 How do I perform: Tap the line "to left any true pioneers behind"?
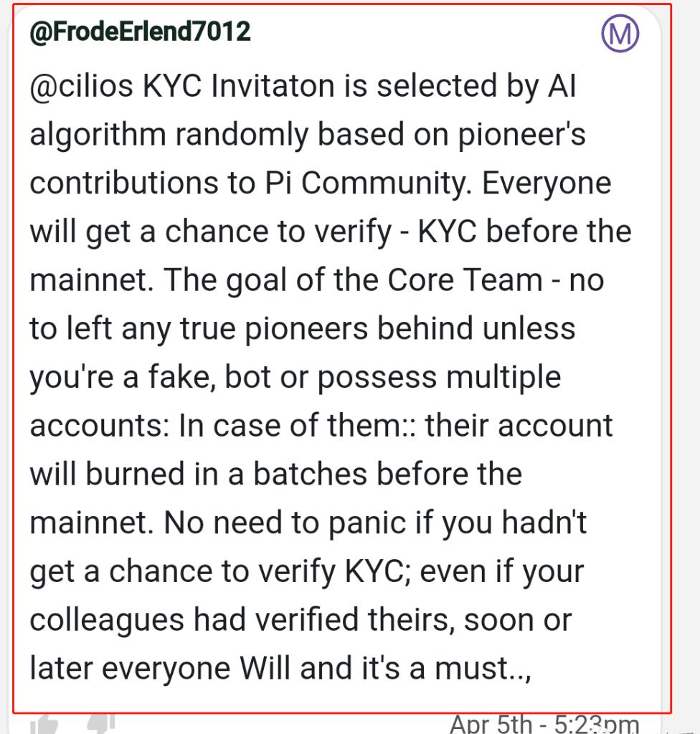tap(251, 328)
